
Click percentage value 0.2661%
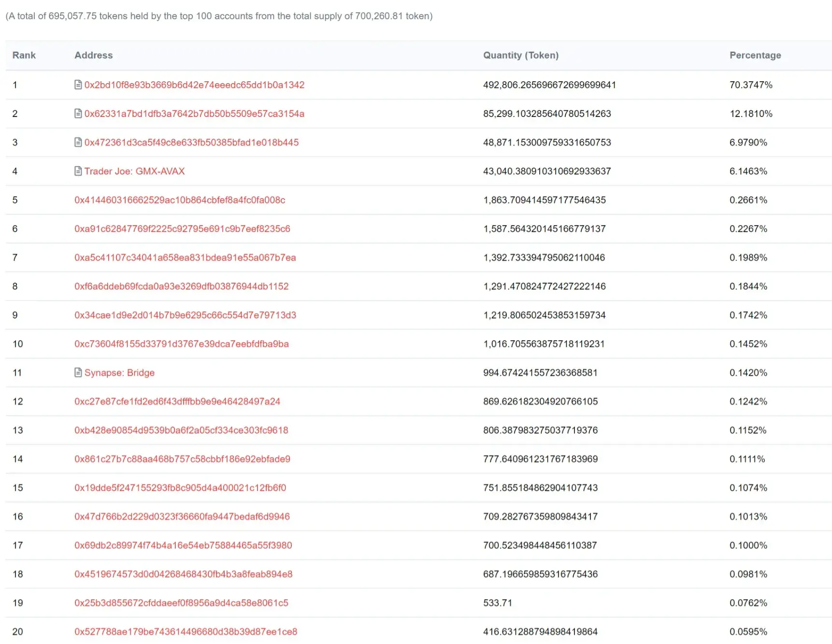point(748,200)
